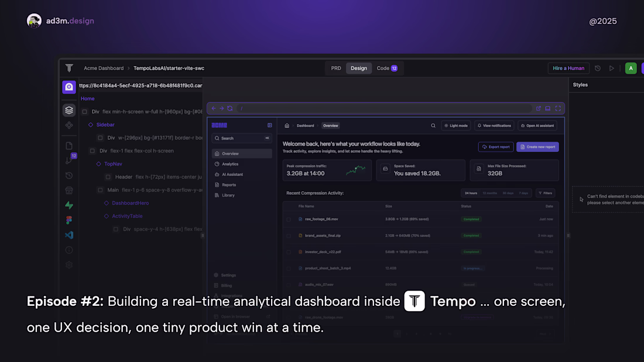Open the git branch icon with 12 badge
The width and height of the screenshot is (644, 362).
[x=70, y=159]
